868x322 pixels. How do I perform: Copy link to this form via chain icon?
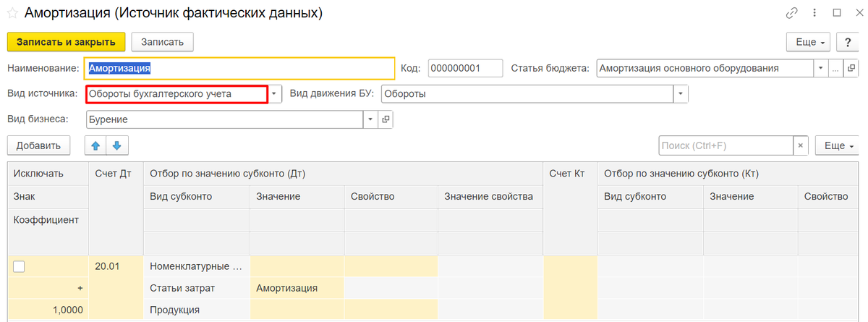pos(791,13)
